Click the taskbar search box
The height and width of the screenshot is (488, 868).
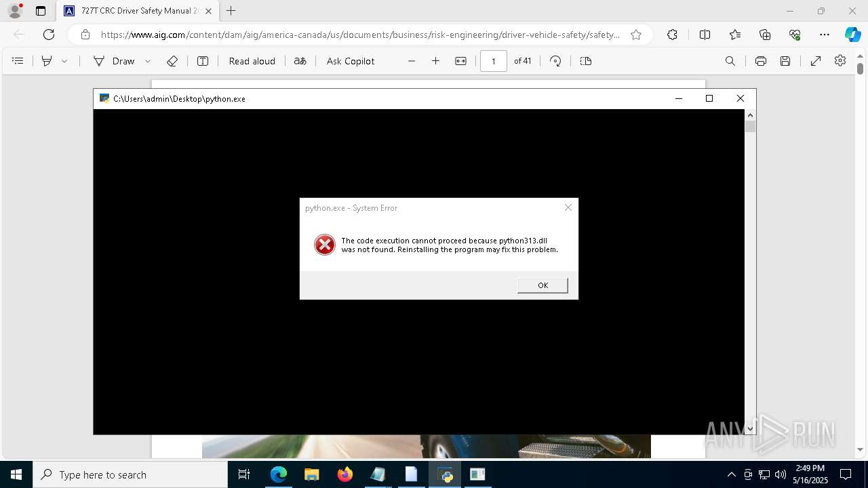pyautogui.click(x=130, y=474)
